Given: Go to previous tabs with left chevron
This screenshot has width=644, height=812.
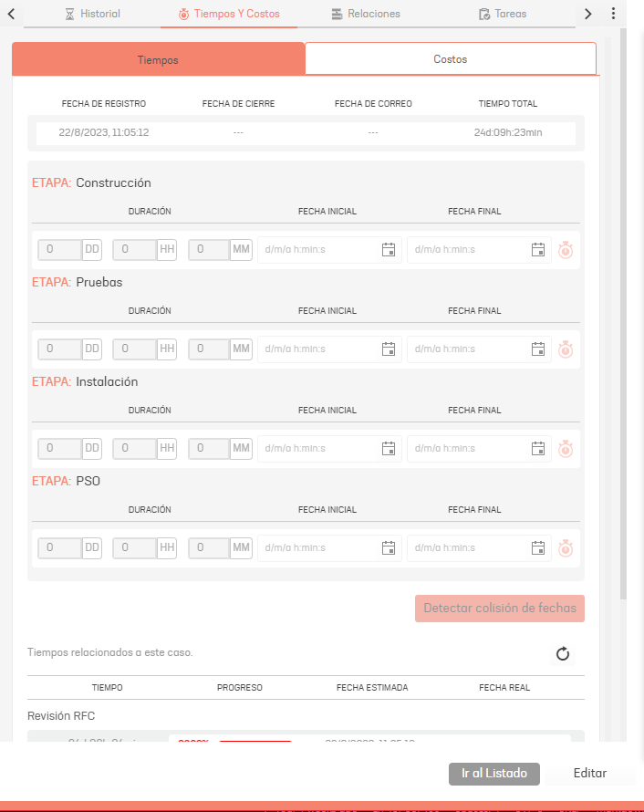Looking at the screenshot, I should pos(11,14).
